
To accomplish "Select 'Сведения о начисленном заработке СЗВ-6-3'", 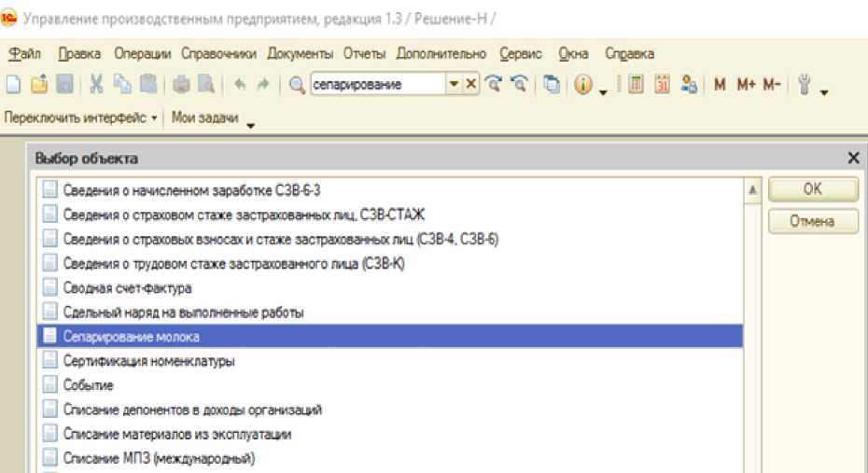I will 389,189.
